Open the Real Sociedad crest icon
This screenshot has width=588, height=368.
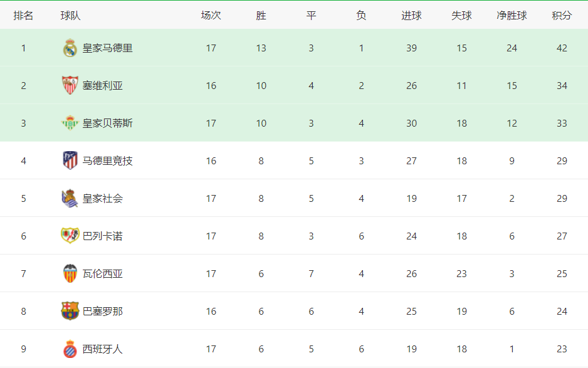pos(70,199)
